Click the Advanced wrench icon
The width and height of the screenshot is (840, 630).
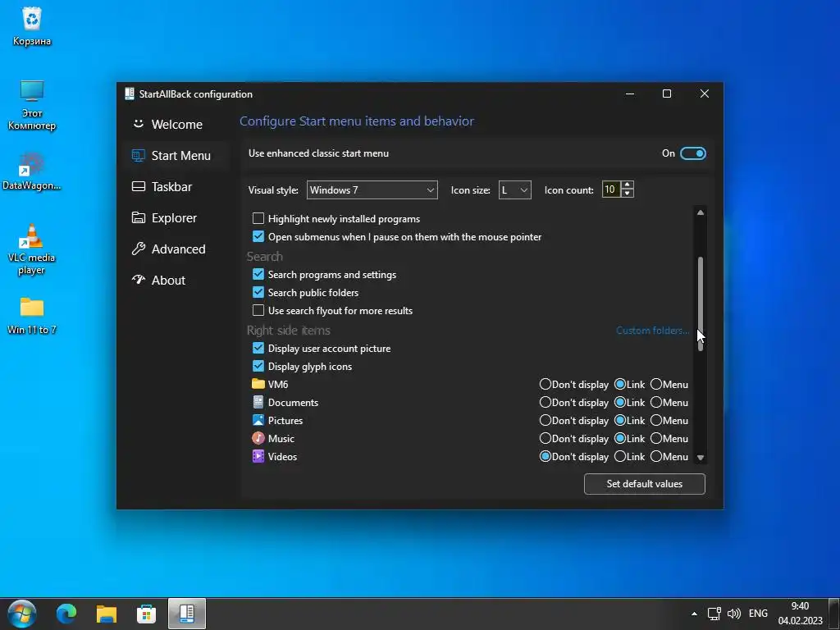pos(138,249)
